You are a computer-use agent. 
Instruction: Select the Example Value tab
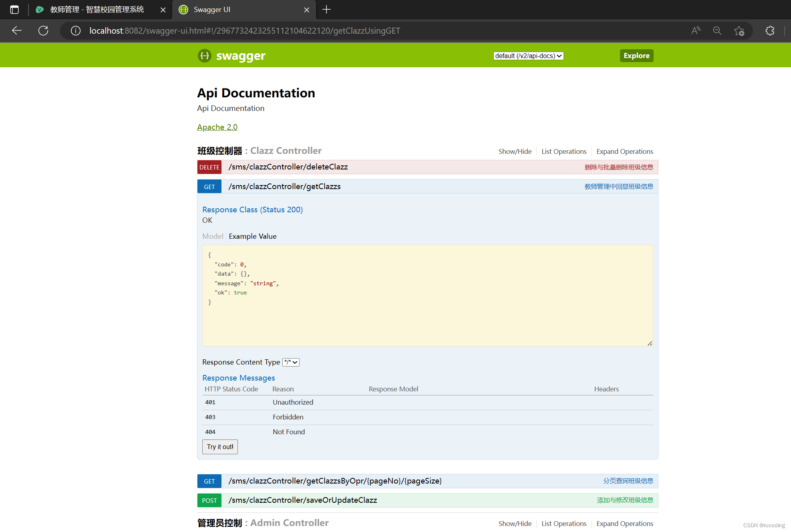point(252,236)
